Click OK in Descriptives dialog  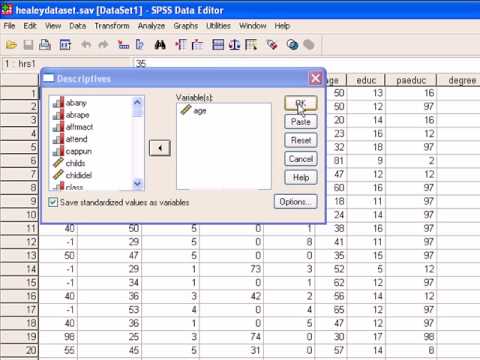click(301, 103)
